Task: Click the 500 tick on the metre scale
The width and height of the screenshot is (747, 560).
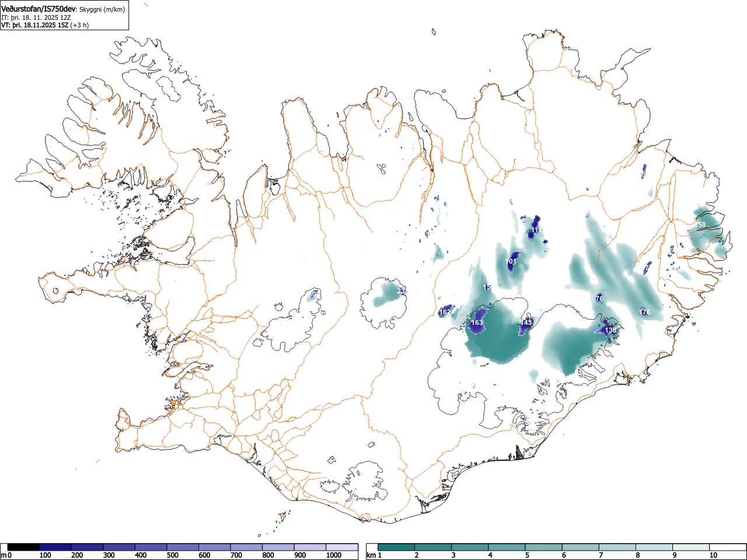Action: coord(172,555)
